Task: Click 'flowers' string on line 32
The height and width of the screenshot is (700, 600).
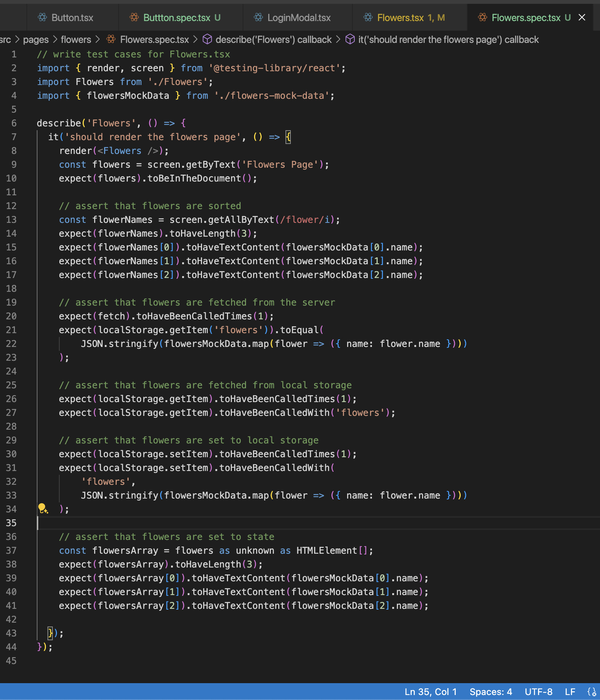Action: coord(106,481)
